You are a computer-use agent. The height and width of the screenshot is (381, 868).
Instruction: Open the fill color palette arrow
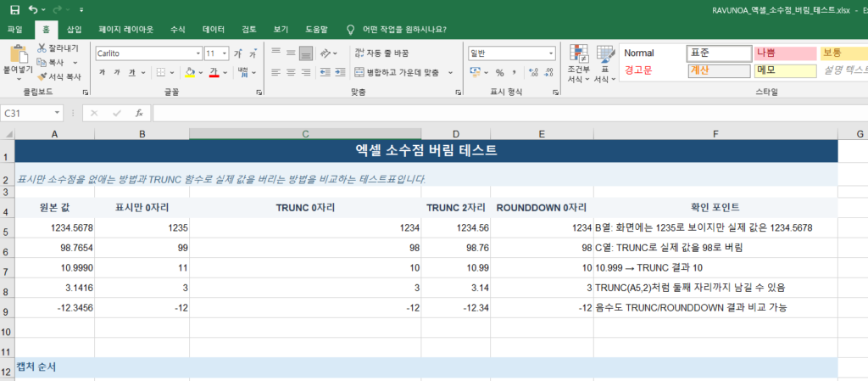(200, 72)
